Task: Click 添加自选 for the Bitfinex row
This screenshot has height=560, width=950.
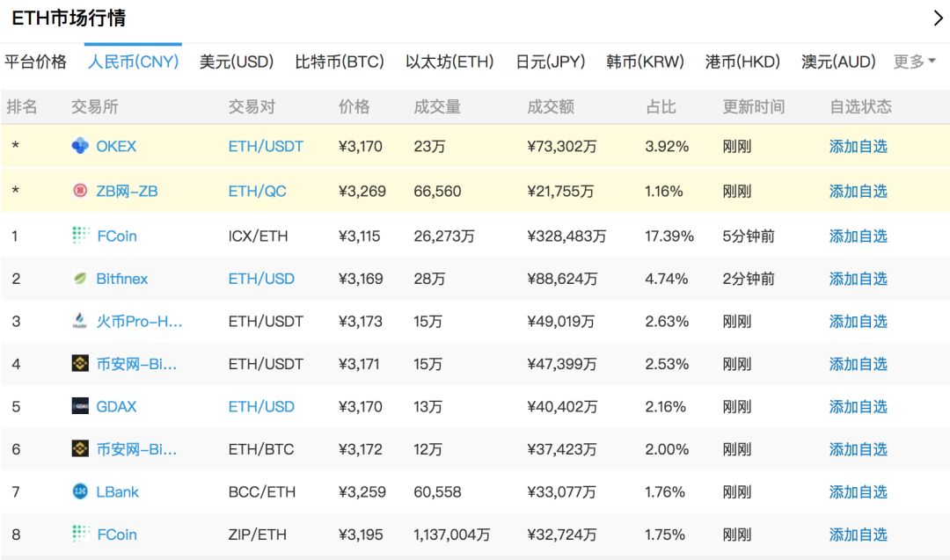Action: coord(858,279)
